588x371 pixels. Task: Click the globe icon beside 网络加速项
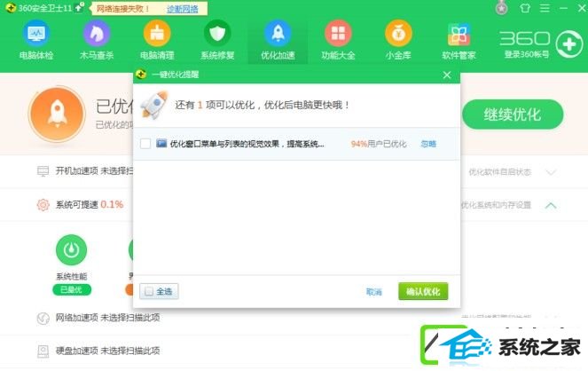[x=43, y=318]
